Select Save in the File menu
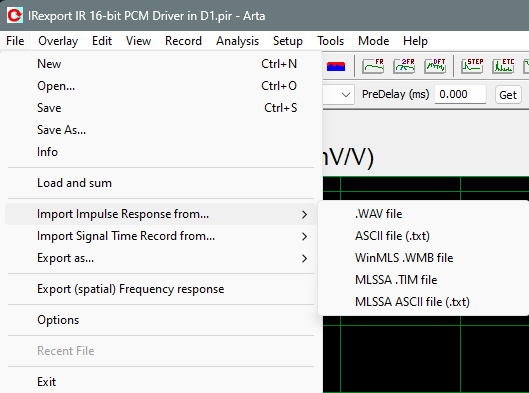Image resolution: width=529 pixels, height=393 pixels. point(161,108)
